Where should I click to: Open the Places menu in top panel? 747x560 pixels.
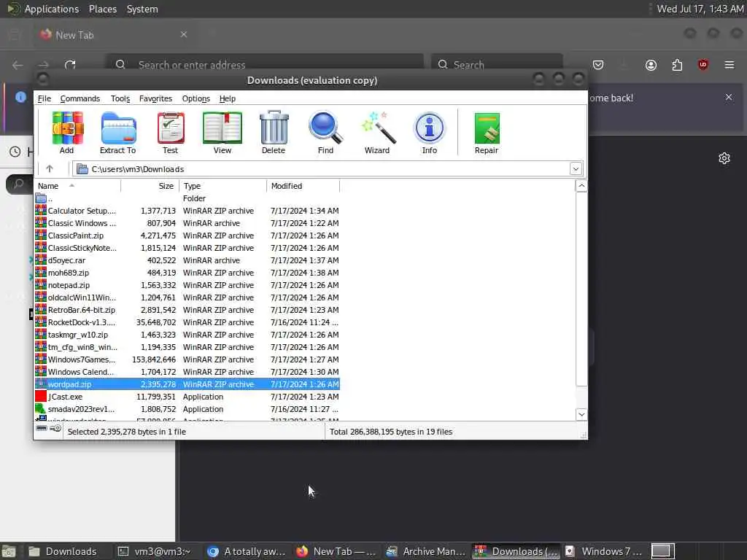[102, 9]
